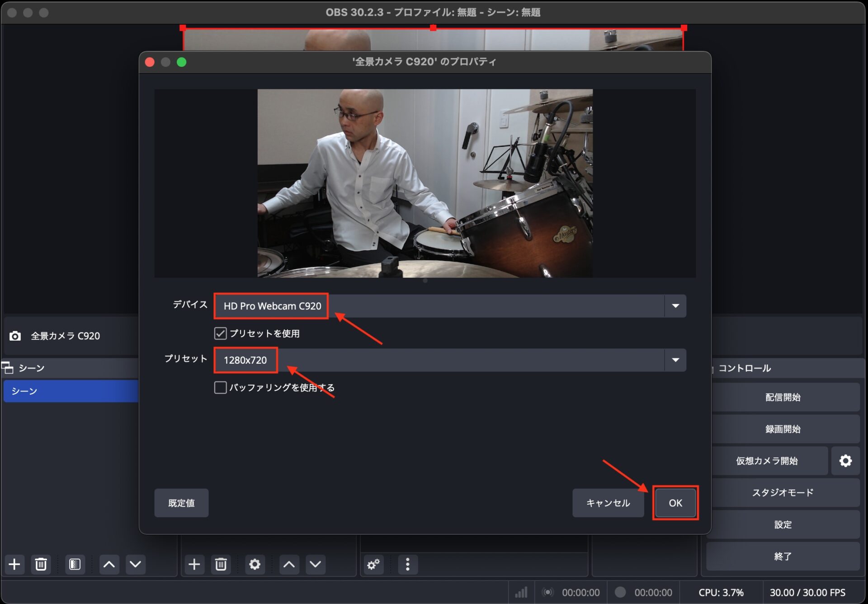
Task: Click camera icon beside 全景カメラ C920
Action: click(15, 336)
